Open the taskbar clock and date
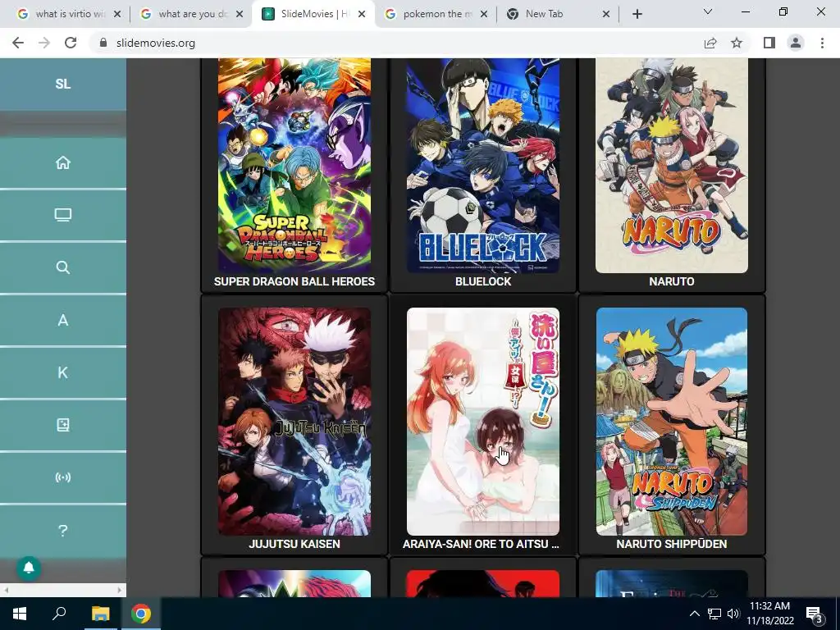The image size is (840, 630). (769, 614)
